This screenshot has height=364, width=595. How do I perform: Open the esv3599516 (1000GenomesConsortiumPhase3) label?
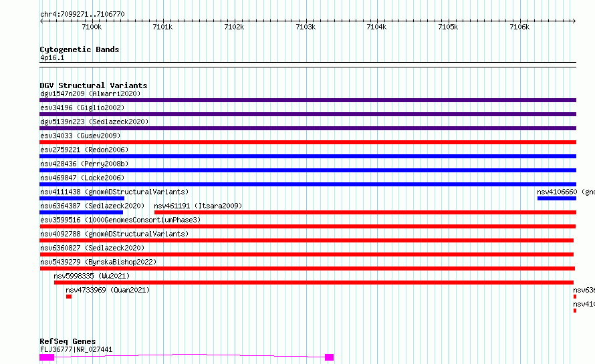120,220
